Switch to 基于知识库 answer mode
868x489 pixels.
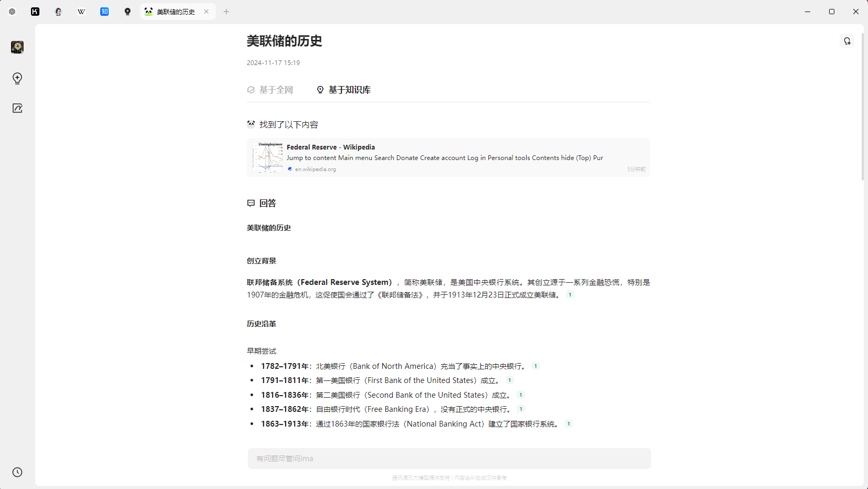click(344, 90)
